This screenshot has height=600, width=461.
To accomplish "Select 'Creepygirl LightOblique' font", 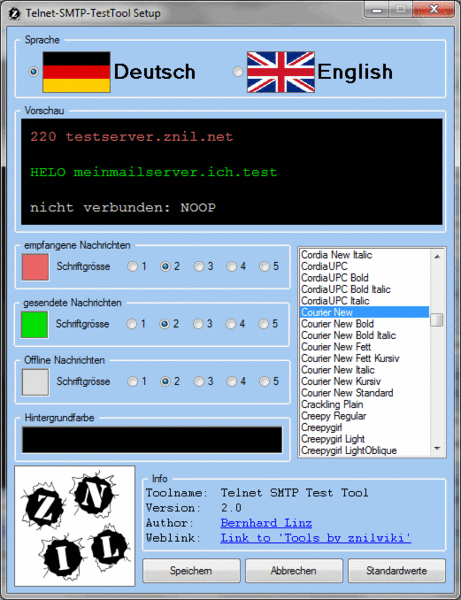I will (365, 450).
